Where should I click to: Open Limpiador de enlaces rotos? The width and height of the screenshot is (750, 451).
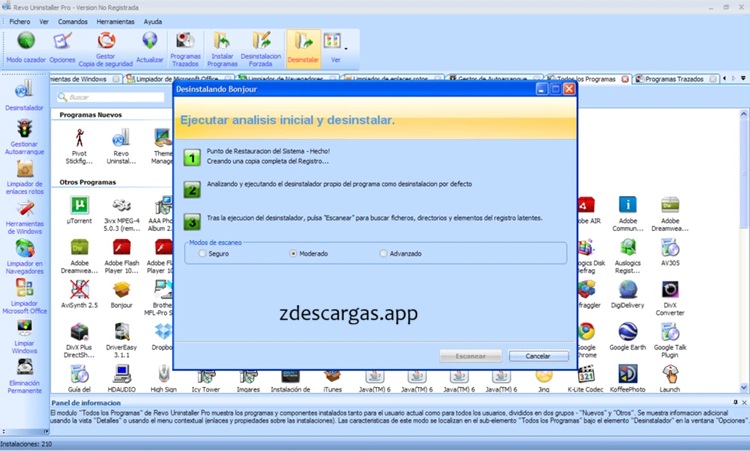pyautogui.click(x=25, y=177)
